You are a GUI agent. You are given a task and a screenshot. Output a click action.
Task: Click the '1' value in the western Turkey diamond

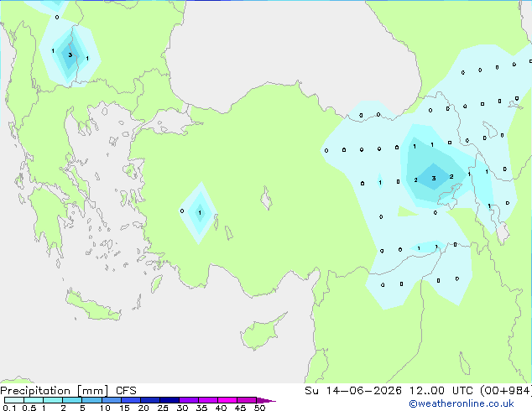(200, 212)
